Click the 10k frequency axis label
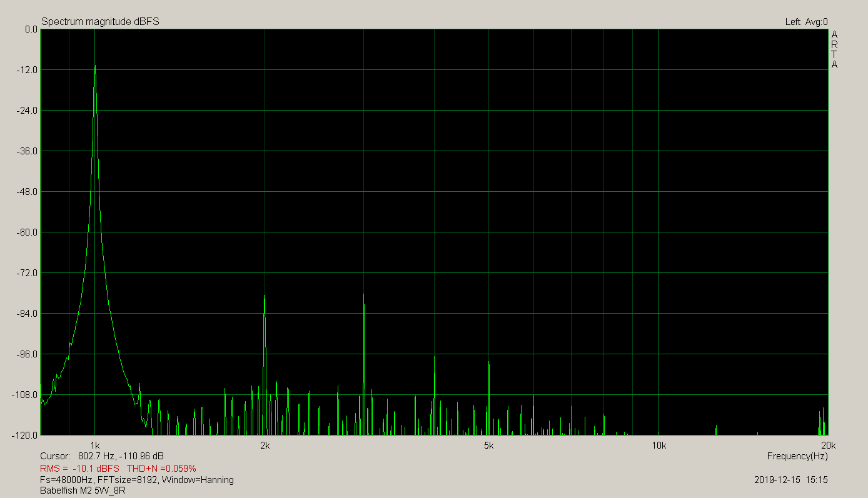The height and width of the screenshot is (498, 868). click(659, 446)
